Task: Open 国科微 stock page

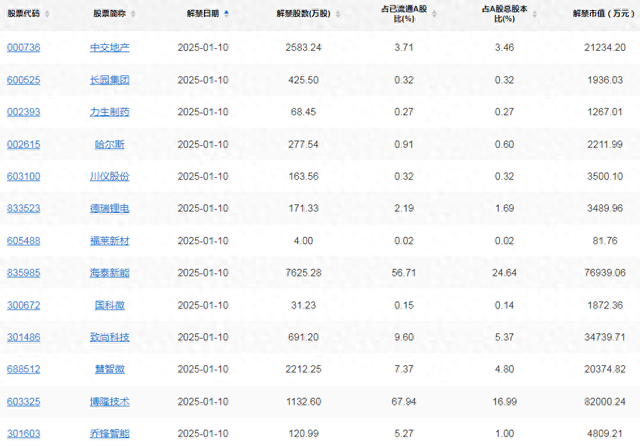Action: [110, 305]
